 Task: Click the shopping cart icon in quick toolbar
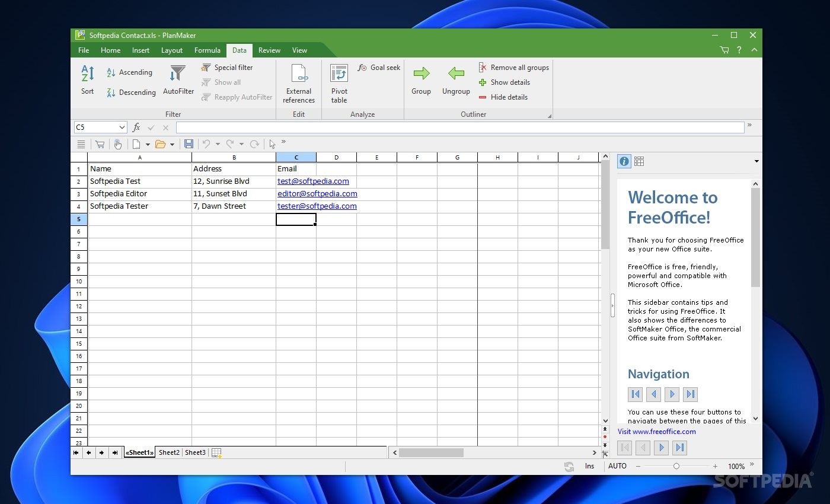tap(100, 144)
